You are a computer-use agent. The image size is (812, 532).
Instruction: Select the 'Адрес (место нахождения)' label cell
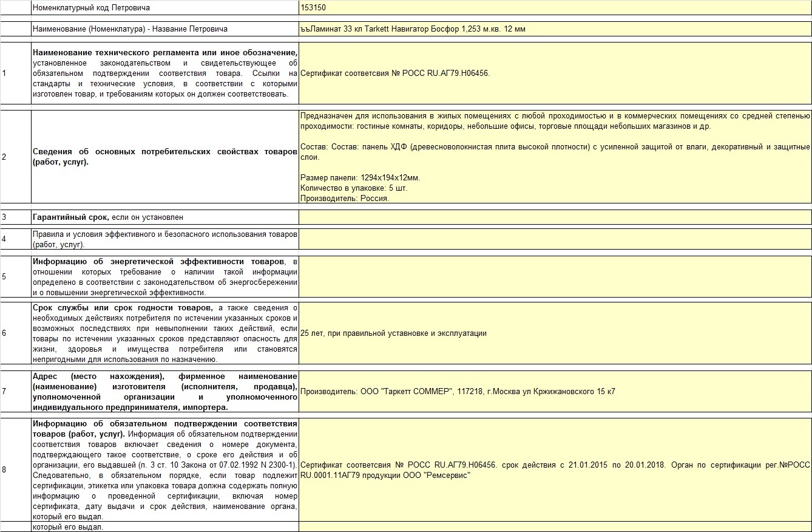(164, 391)
